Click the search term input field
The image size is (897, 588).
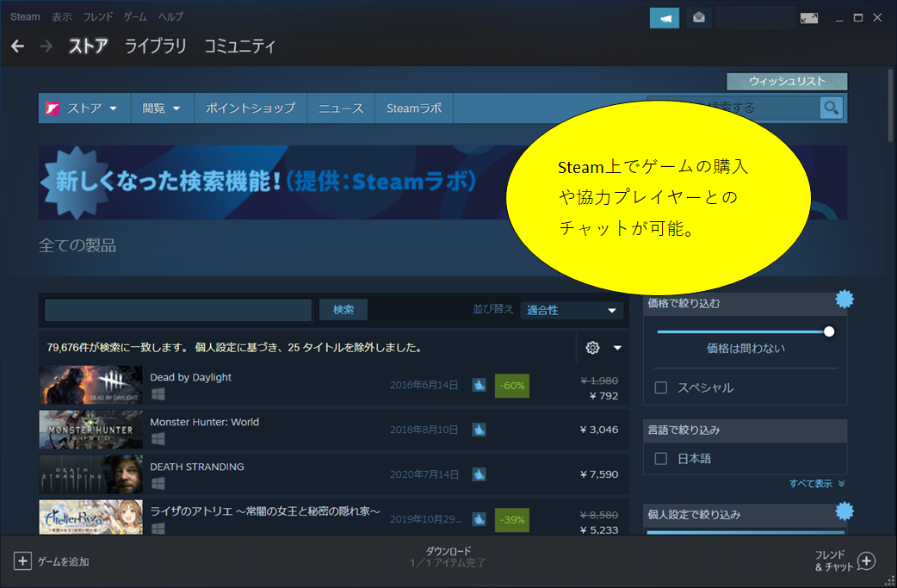(x=178, y=310)
